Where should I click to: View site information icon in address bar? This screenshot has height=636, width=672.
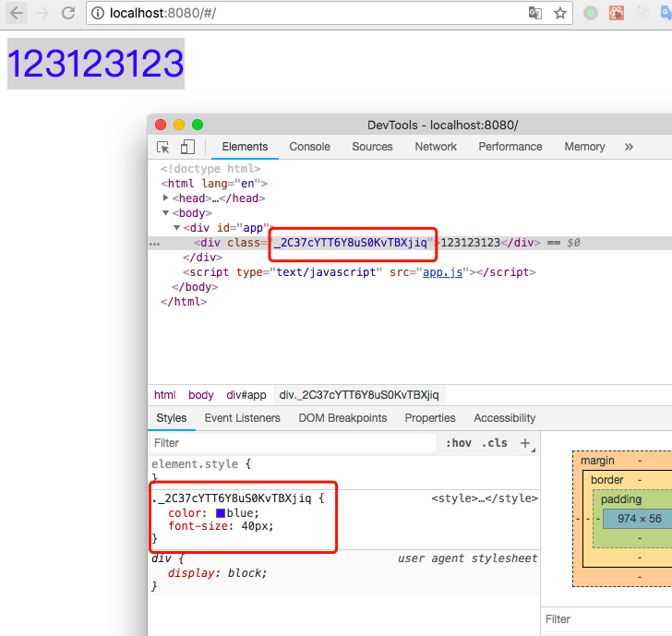click(98, 13)
